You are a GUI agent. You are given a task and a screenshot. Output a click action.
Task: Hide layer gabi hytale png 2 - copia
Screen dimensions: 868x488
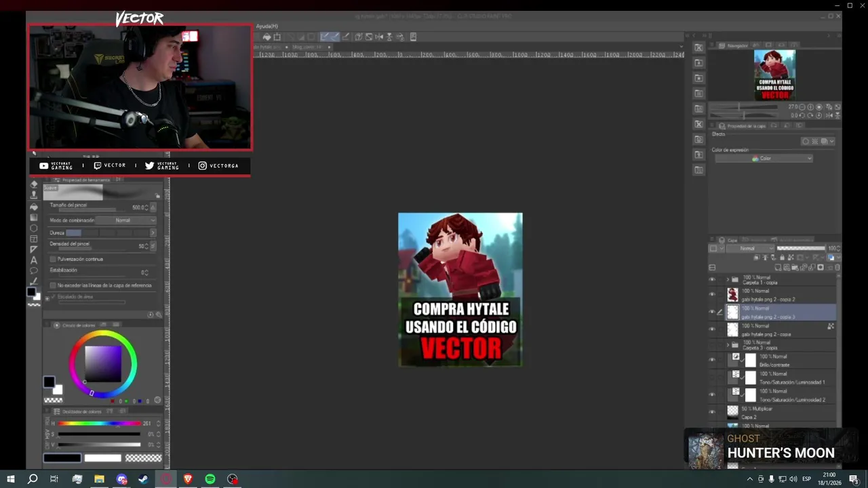[x=712, y=329]
